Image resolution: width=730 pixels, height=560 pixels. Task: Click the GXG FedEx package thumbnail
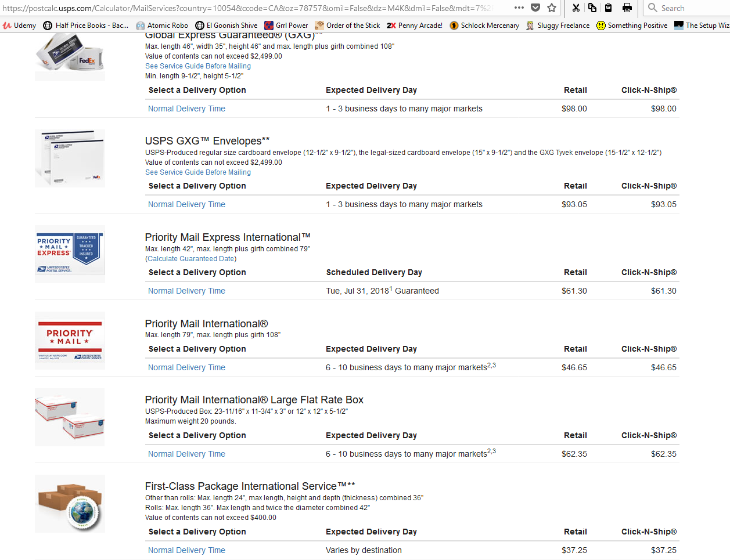70,56
